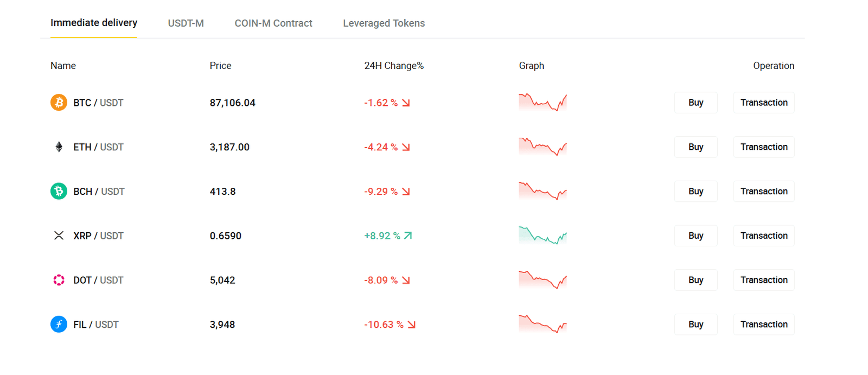Viewport: 868px width, 375px height.
Task: Click the Polkadot DOT coin icon
Action: click(59, 280)
